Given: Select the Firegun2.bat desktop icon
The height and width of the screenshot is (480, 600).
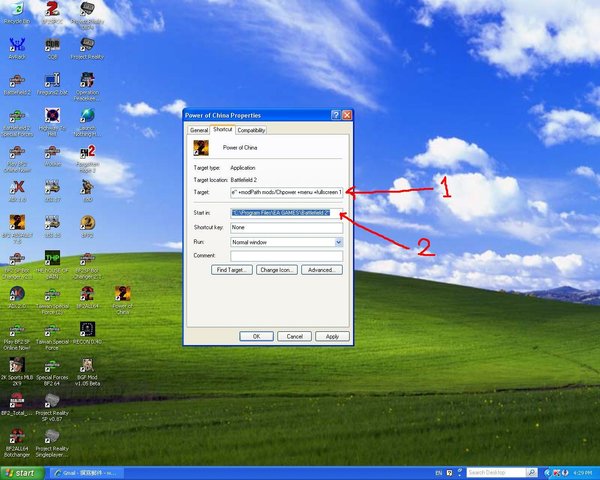Looking at the screenshot, I should coord(52,84).
